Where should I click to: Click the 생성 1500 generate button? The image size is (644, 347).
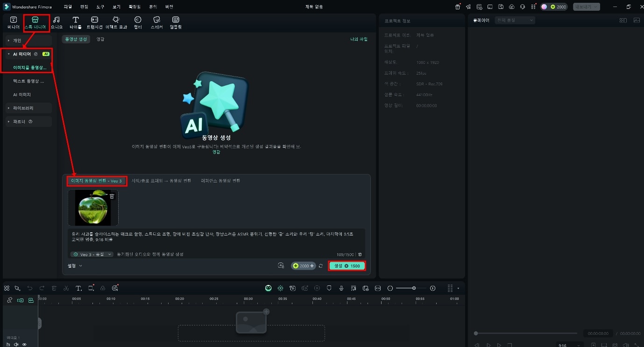click(x=347, y=266)
